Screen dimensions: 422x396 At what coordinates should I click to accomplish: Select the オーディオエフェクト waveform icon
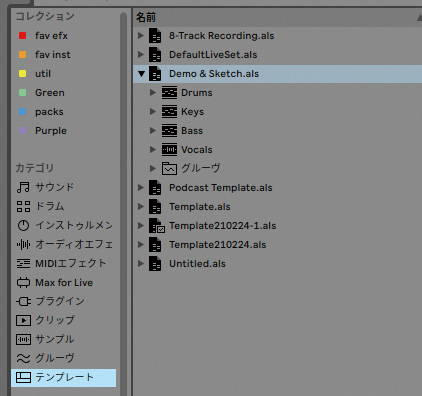tap(23, 245)
